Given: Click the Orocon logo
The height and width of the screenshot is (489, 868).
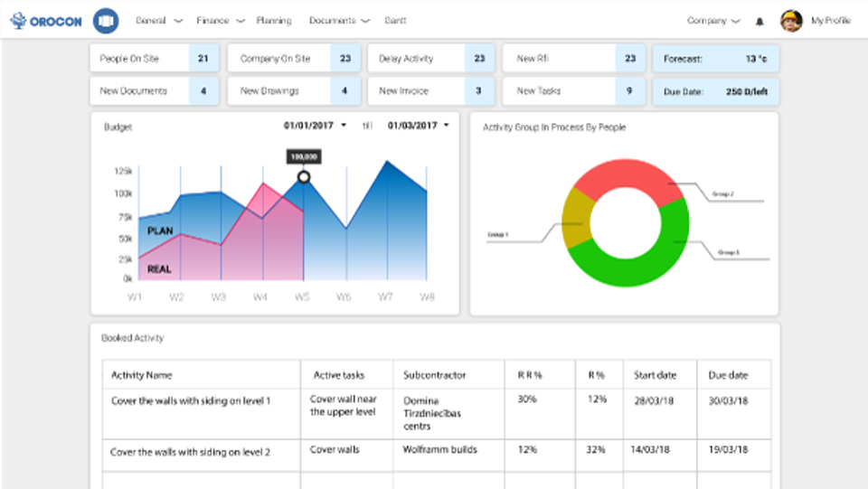Looking at the screenshot, I should (49, 20).
